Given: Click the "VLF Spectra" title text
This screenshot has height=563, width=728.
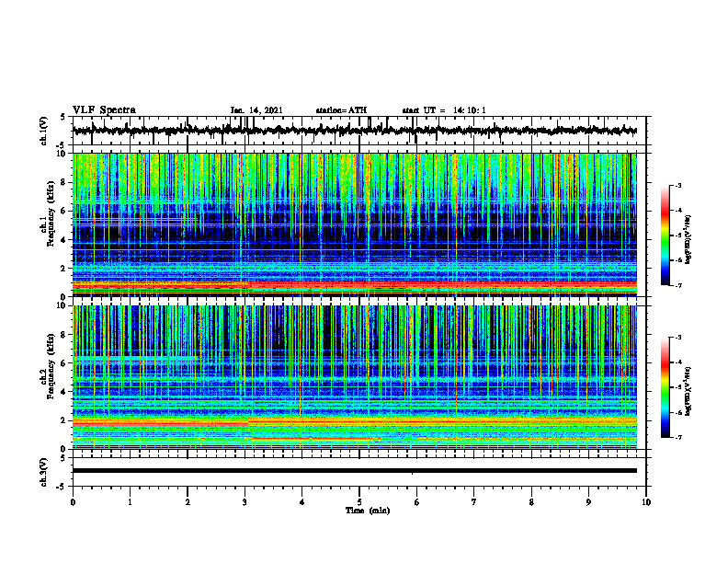Looking at the screenshot, I should pyautogui.click(x=104, y=109).
